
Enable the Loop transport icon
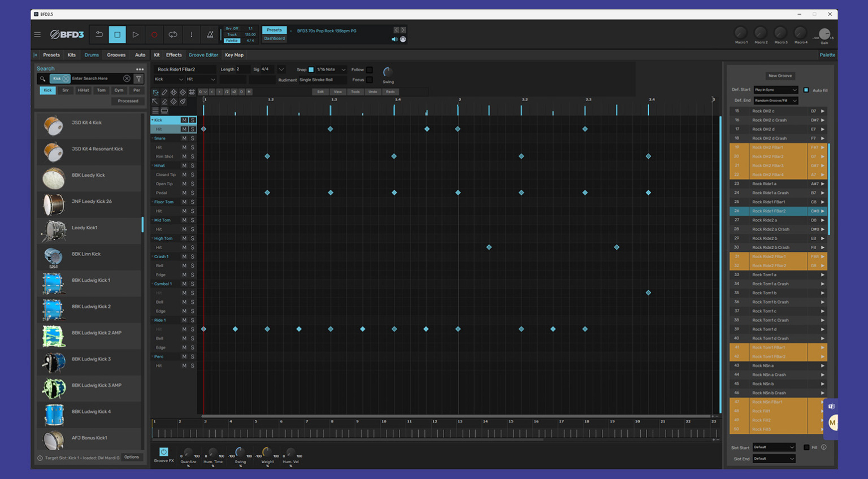click(172, 34)
